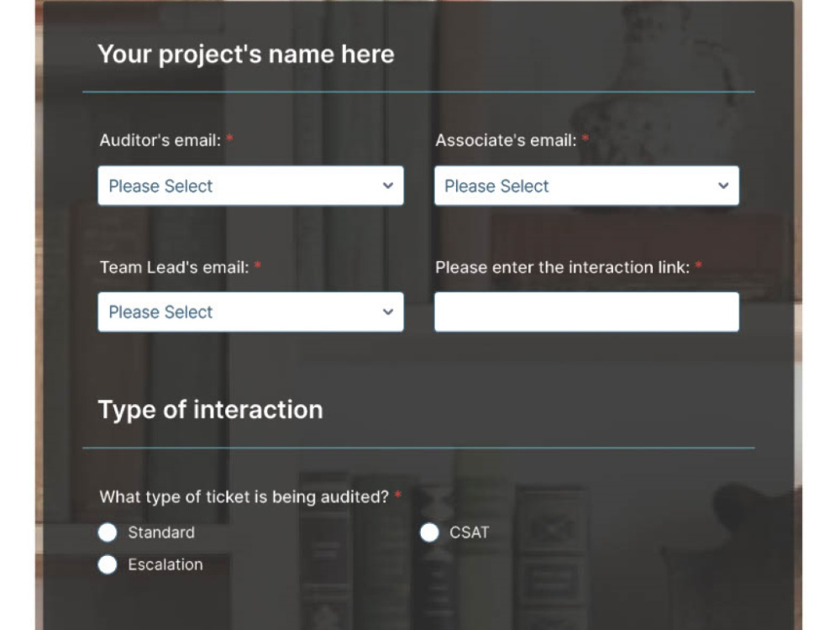This screenshot has width=840, height=630.
Task: Select the Standard ticket type radio button
Action: click(x=108, y=533)
